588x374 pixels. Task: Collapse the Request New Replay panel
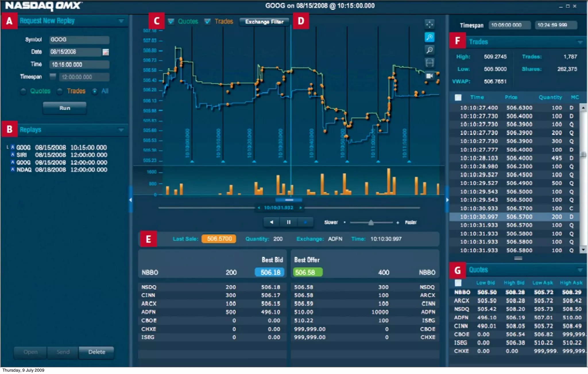pos(121,21)
